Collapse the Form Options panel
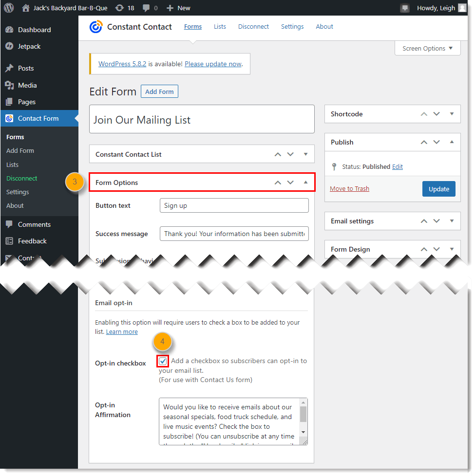Image resolution: width=475 pixels, height=476 pixels. coord(305,182)
